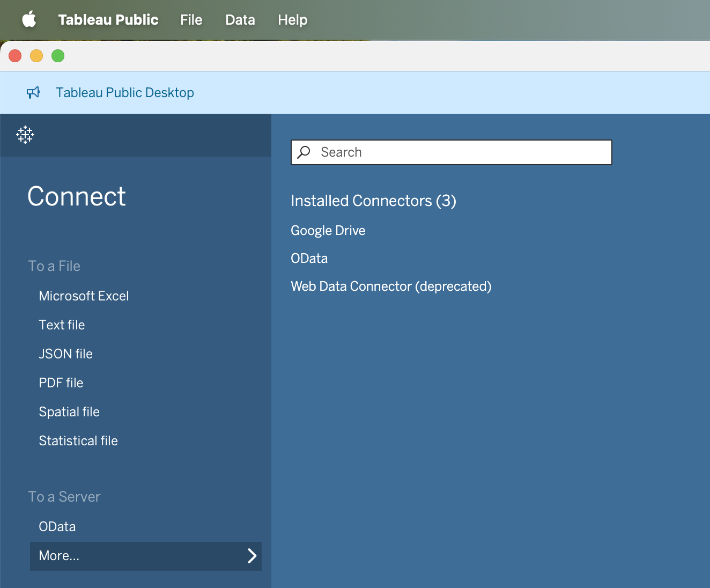This screenshot has height=588, width=710.
Task: Click the Tableau logo icon
Action: click(25, 135)
